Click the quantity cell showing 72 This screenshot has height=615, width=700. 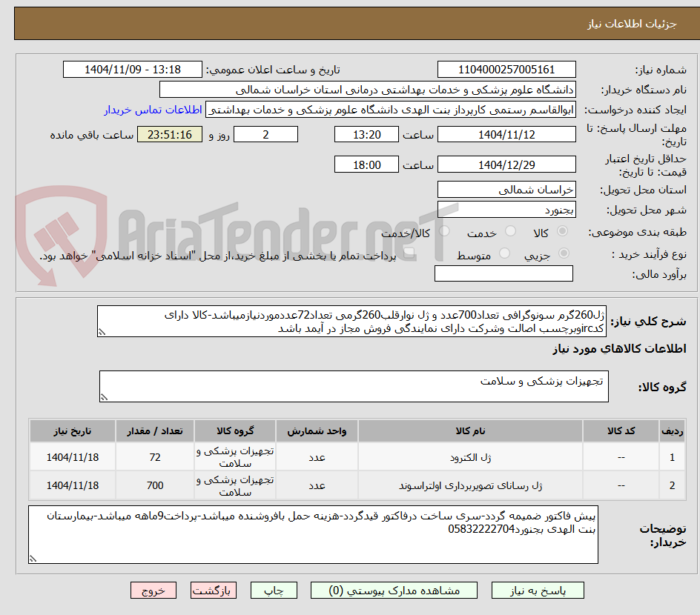click(x=155, y=457)
